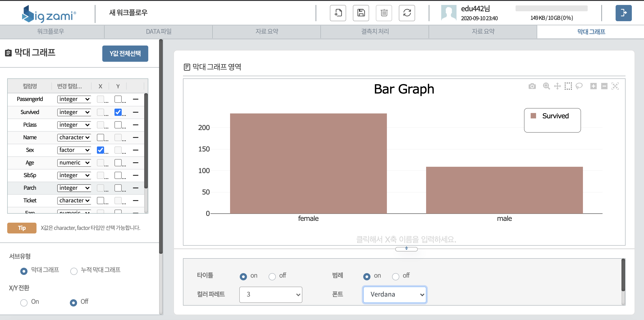Click the trash delete icon
644x320 pixels.
(384, 13)
